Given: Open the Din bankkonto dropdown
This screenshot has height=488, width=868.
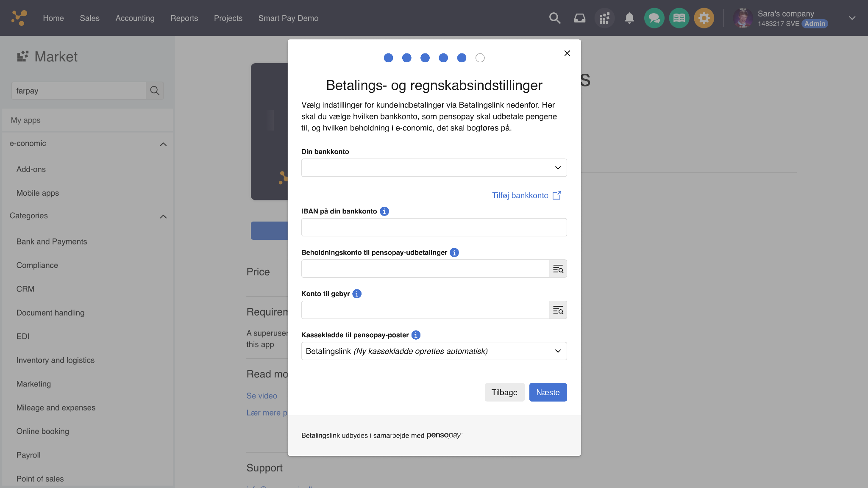Looking at the screenshot, I should tap(434, 168).
